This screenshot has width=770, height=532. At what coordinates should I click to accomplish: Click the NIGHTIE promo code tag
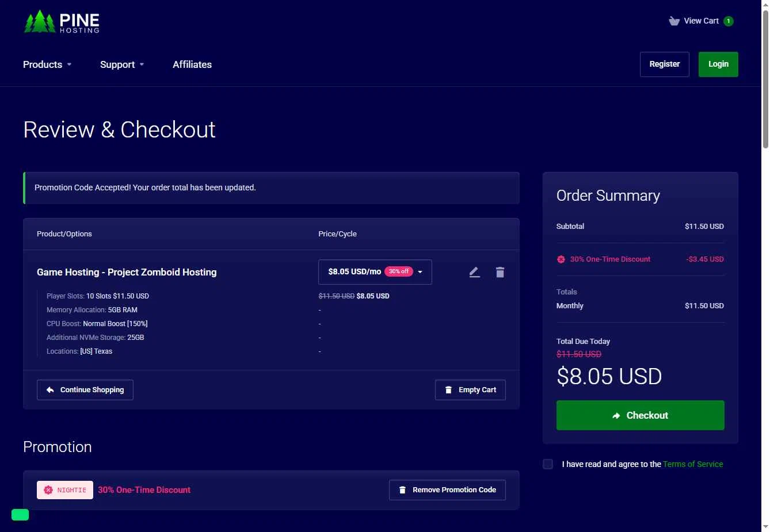[65, 490]
